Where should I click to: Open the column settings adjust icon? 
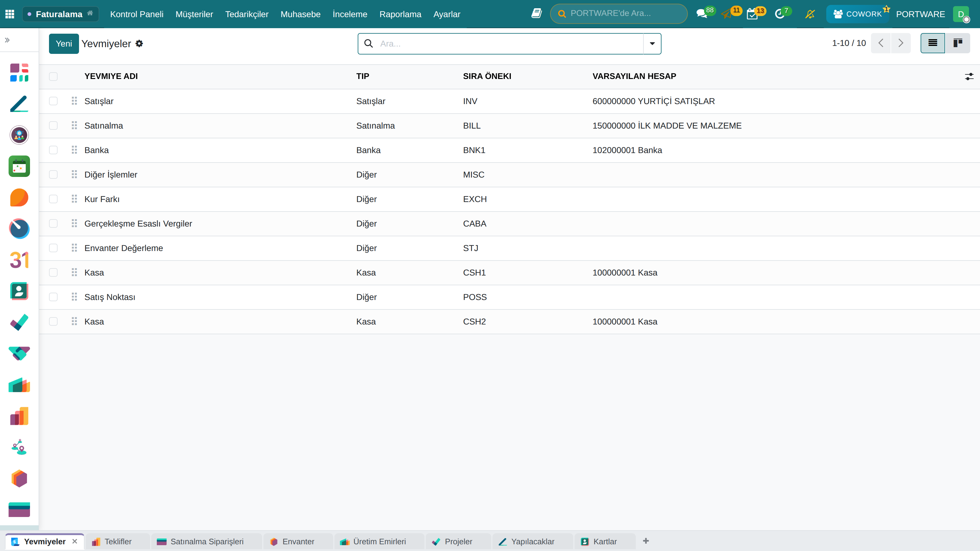[x=969, y=77]
